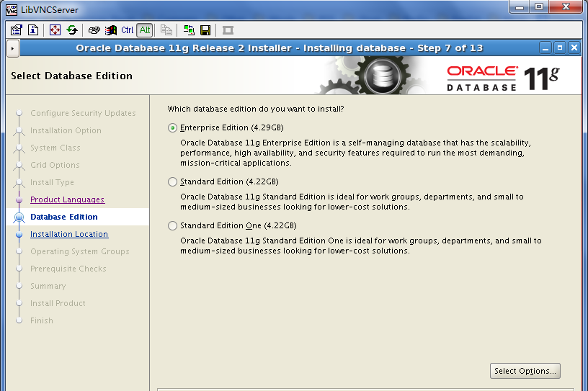Expand the installer window menu arrow
Viewport: 588px width, 391px height.
click(13, 48)
